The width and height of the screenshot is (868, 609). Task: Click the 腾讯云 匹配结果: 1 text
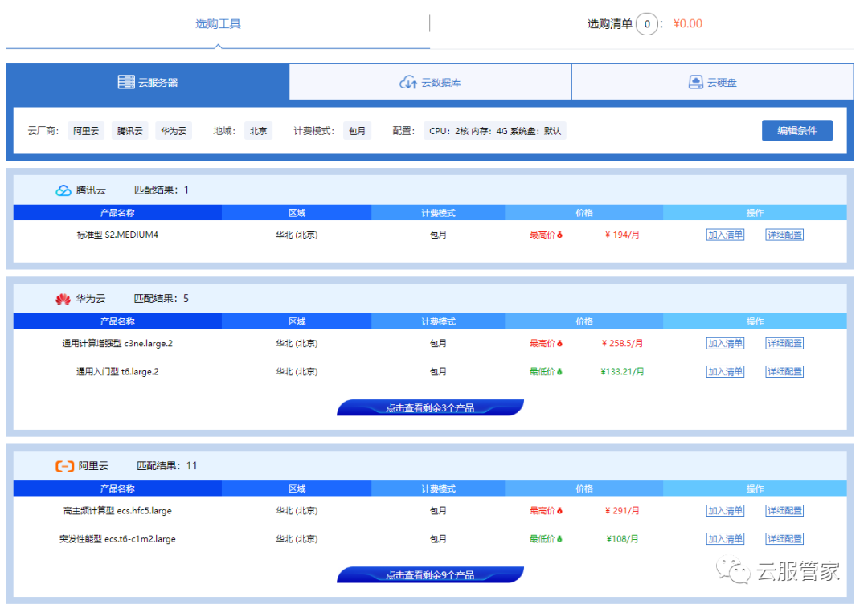pos(161,190)
